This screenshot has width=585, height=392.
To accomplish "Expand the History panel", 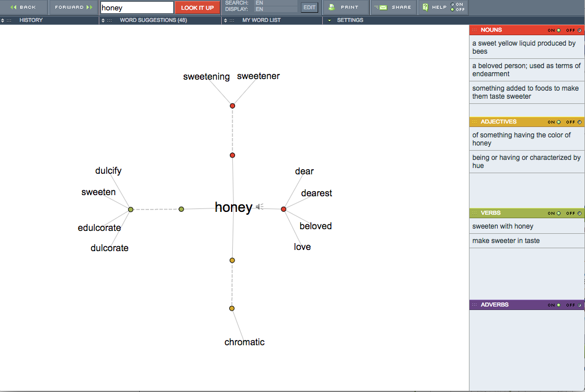I will 30,20.
